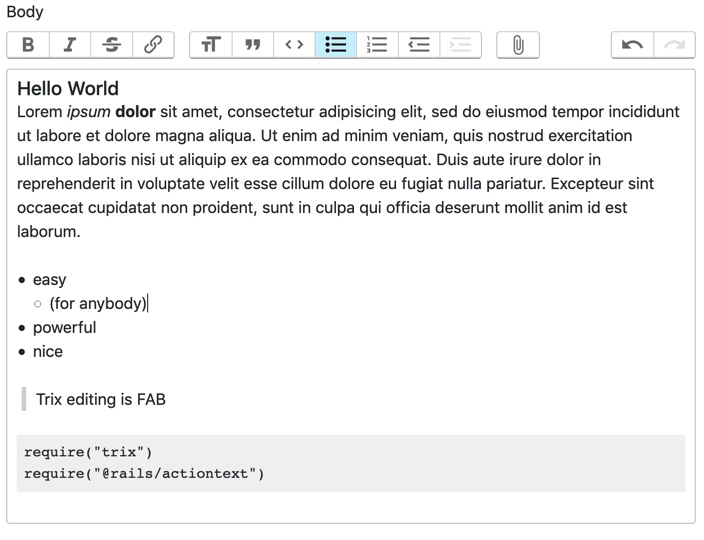Screen dimensions: 704x540
Task: Click the bold word dolor
Action: (x=135, y=112)
